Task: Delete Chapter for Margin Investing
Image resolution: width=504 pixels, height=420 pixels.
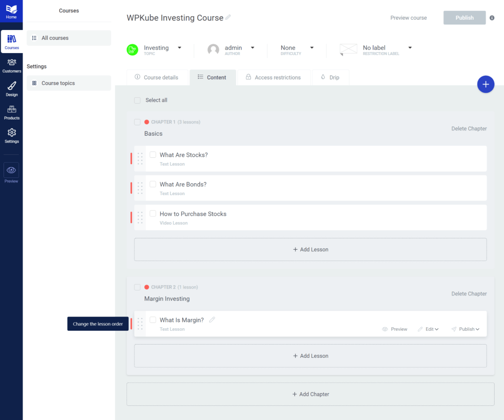Action: (x=469, y=294)
